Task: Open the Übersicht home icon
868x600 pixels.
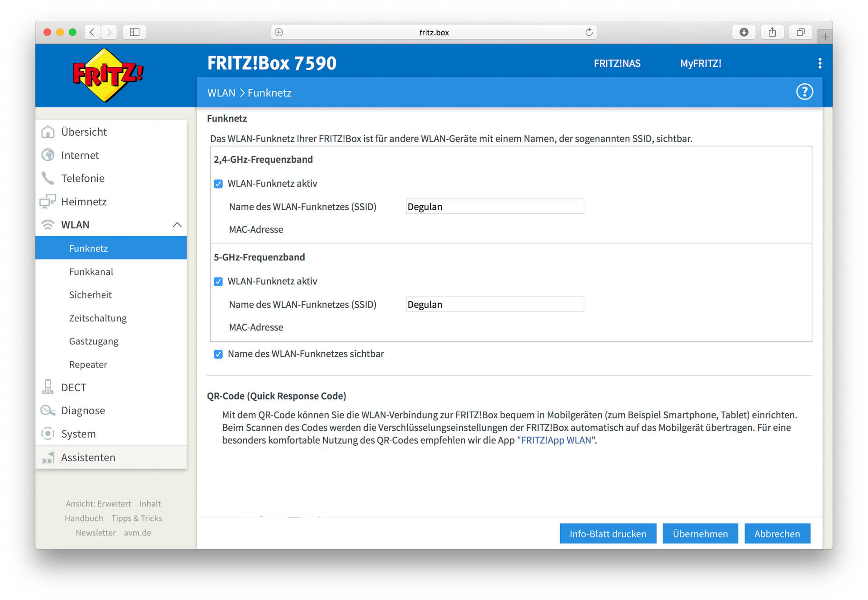Action: [x=48, y=132]
